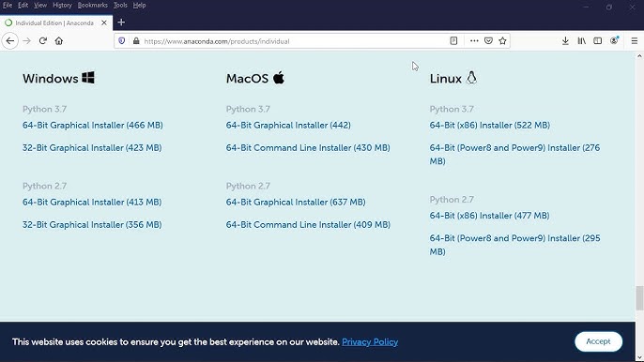This screenshot has height=362, width=644.
Task: Open the hamburger application menu
Action: point(635,41)
